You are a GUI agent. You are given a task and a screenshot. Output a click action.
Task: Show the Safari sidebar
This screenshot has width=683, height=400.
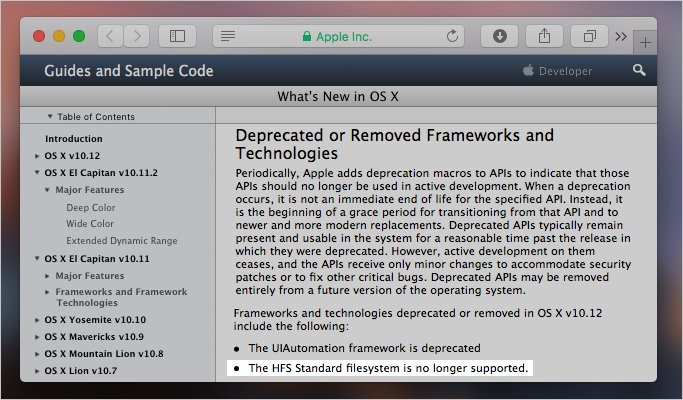(177, 36)
